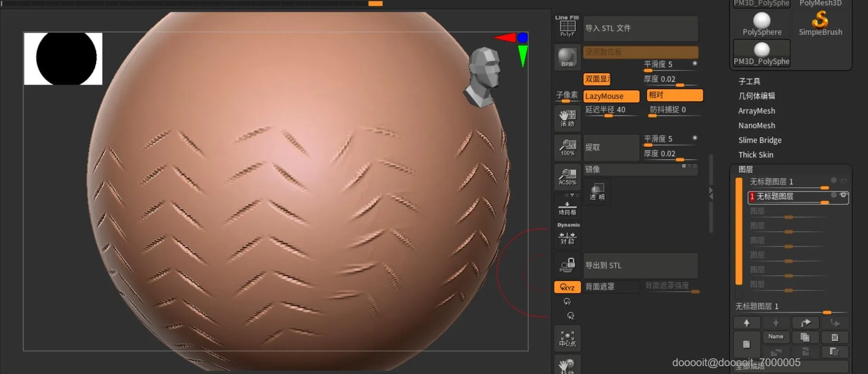Toggle 背面遮罩 backface masking
Viewport: 868px width, 374px height.
pyautogui.click(x=612, y=286)
